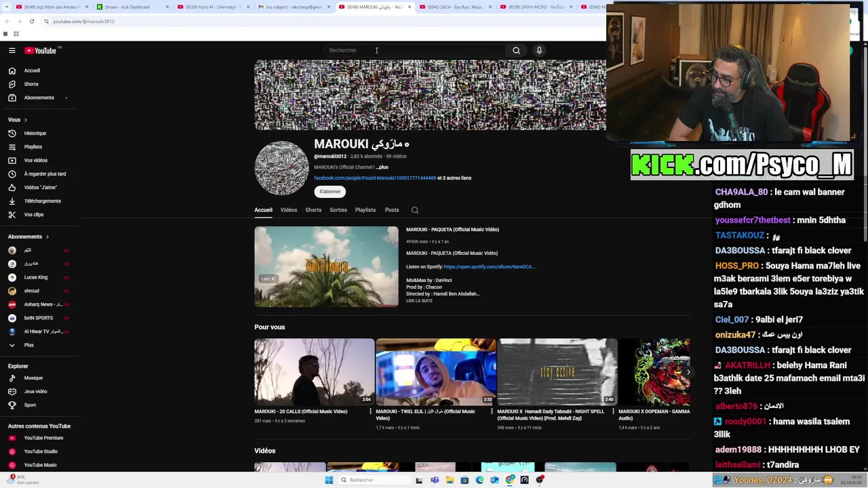Open the Lucas King subscription channel
The image size is (868, 488).
[35, 277]
